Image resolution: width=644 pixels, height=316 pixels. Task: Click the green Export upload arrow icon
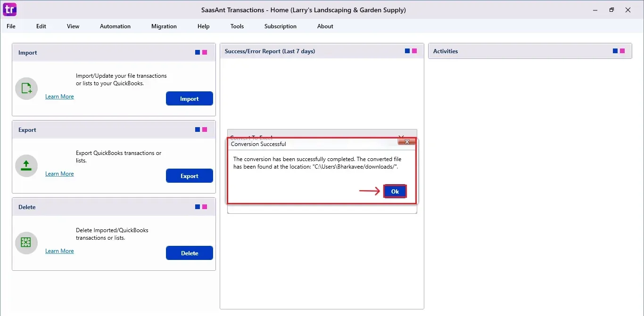pos(26,166)
